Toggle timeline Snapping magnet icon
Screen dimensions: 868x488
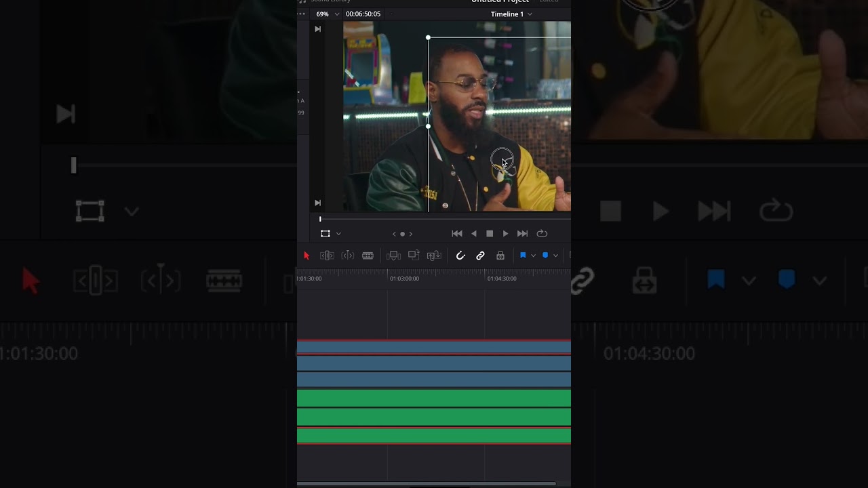pos(460,256)
